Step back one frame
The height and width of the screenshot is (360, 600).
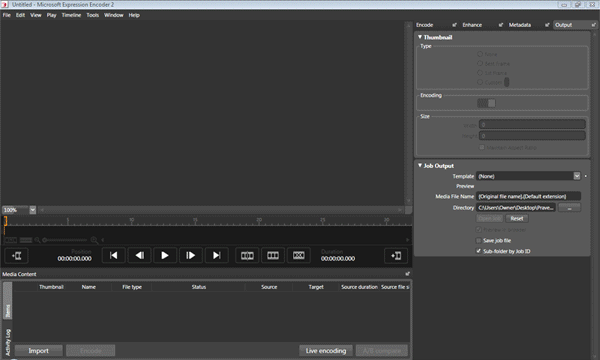pyautogui.click(x=139, y=256)
